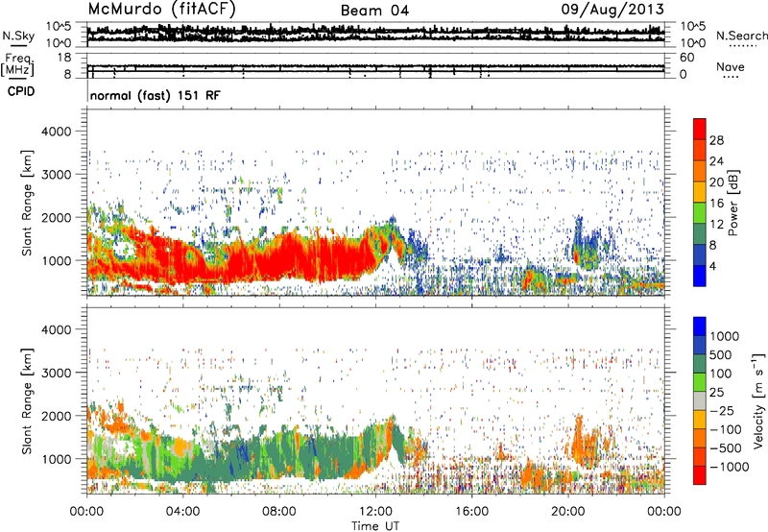This screenshot has height=532, width=768.
Task: Select the date "09/Aug/2013"
Action: 612,10
